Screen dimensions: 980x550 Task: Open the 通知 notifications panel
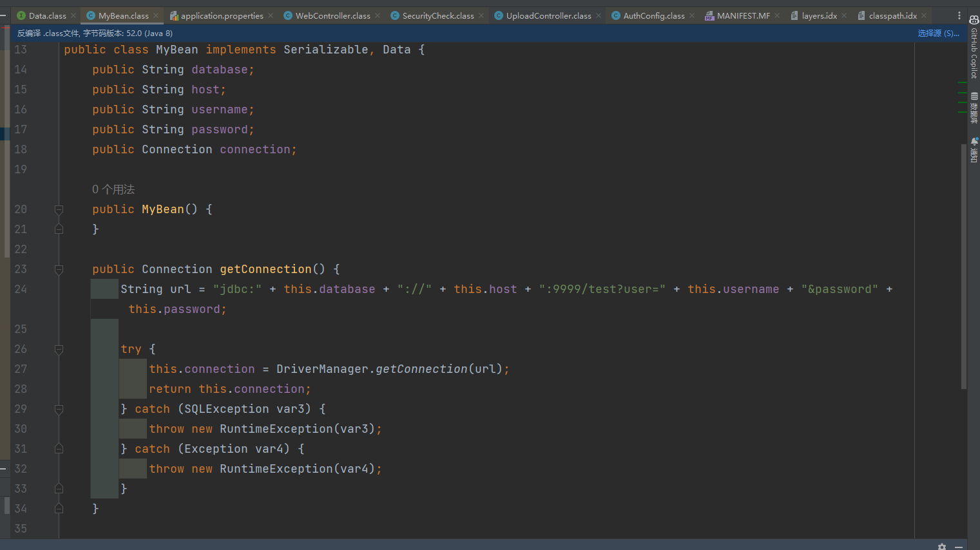(974, 149)
